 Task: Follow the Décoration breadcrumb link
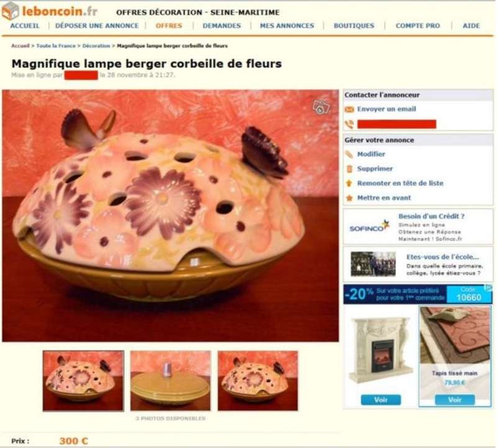96,45
